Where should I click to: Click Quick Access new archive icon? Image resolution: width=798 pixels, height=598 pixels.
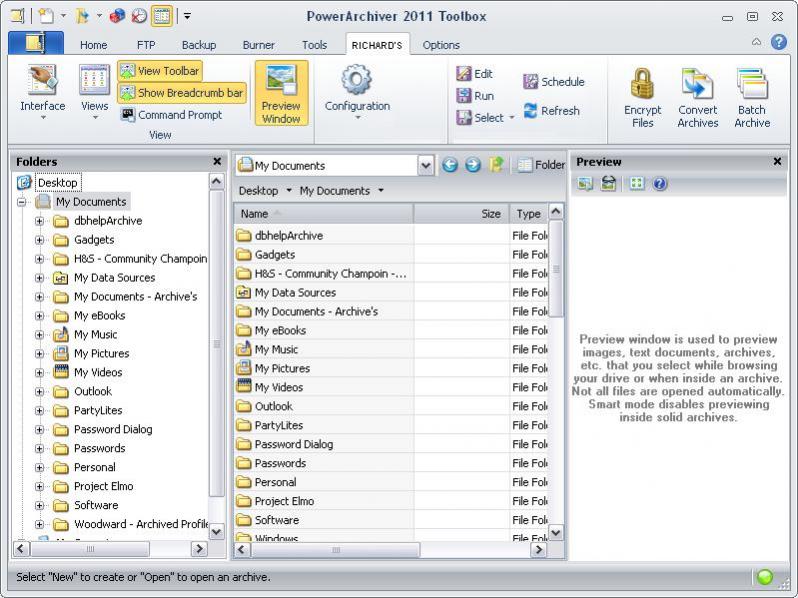[x=46, y=16]
